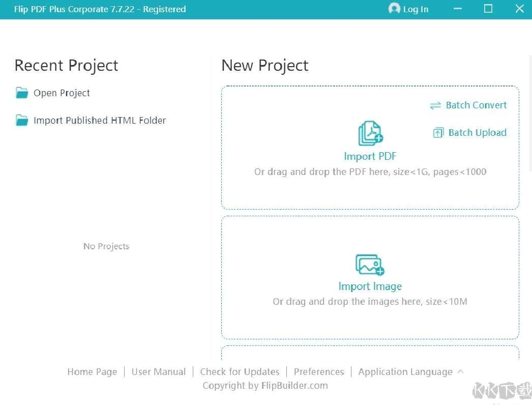Click the Import Image picture icon
The width and height of the screenshot is (532, 405).
pyautogui.click(x=370, y=264)
